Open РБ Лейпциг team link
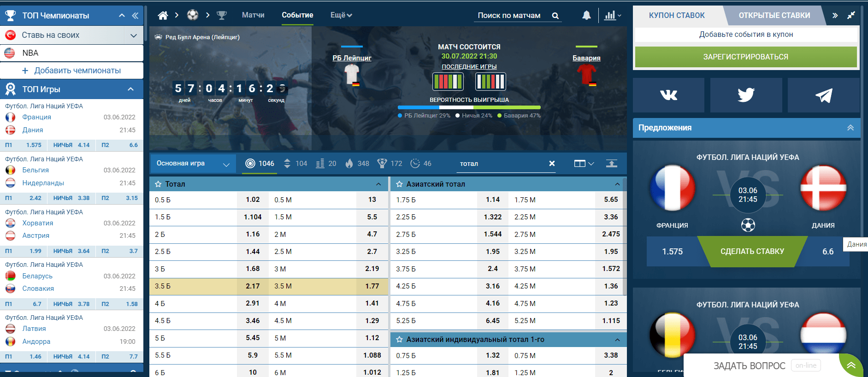 click(352, 58)
